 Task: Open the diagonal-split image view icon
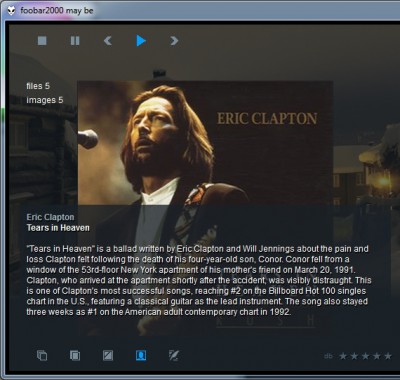coord(108,355)
